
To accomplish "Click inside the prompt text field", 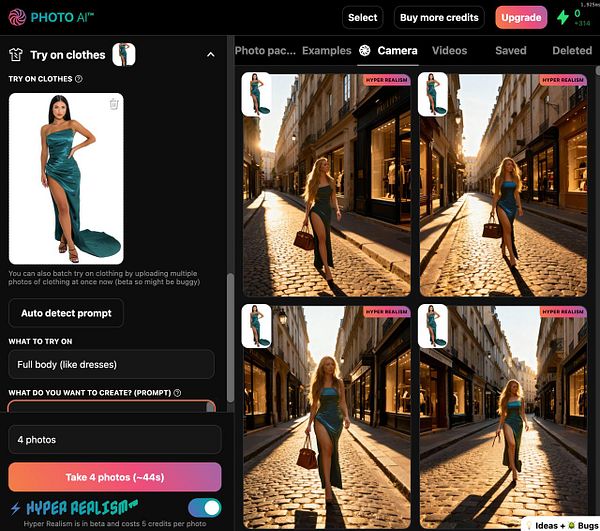I will pyautogui.click(x=111, y=406).
